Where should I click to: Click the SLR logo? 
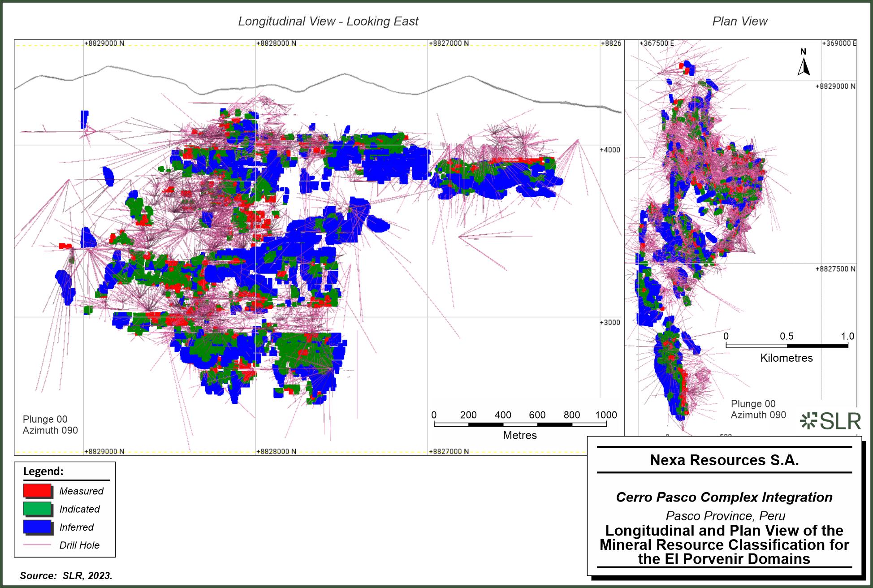[830, 421]
